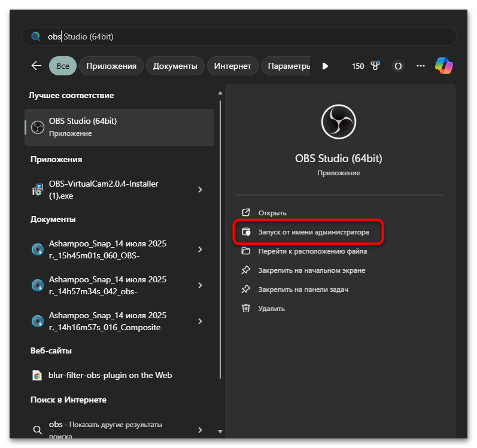Click the web search magnifier icon for obs

(x=38, y=430)
